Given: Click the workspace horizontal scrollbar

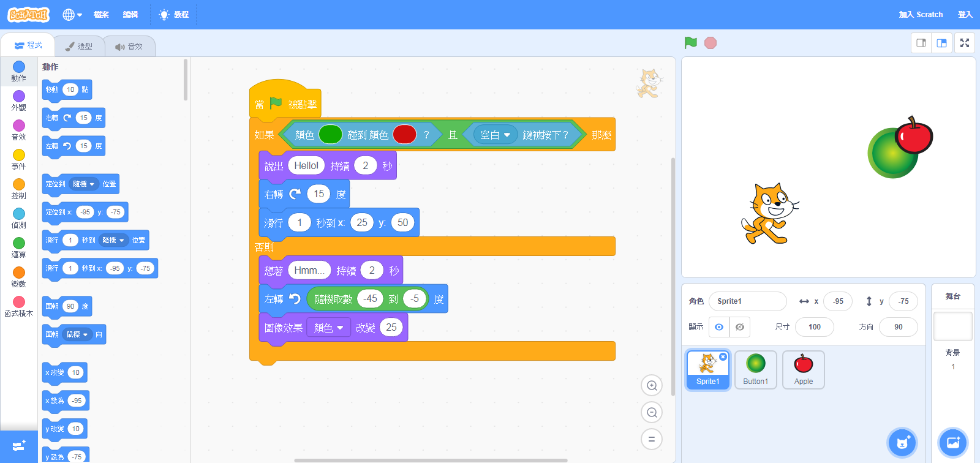Looking at the screenshot, I should (431, 460).
